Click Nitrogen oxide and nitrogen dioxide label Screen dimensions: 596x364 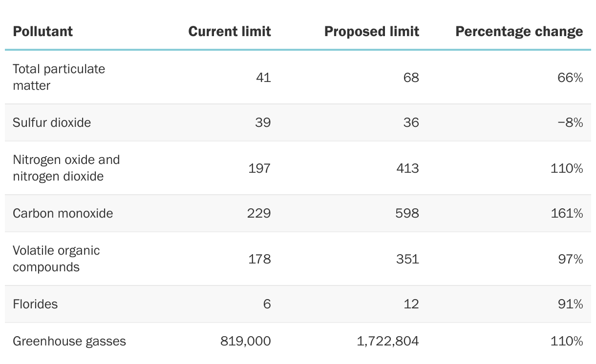(66, 168)
